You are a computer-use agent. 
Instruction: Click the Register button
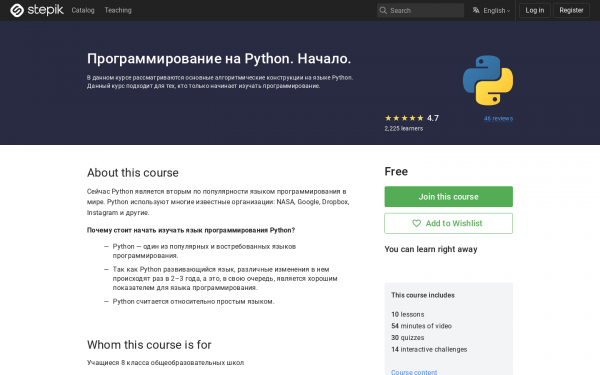pyautogui.click(x=571, y=10)
